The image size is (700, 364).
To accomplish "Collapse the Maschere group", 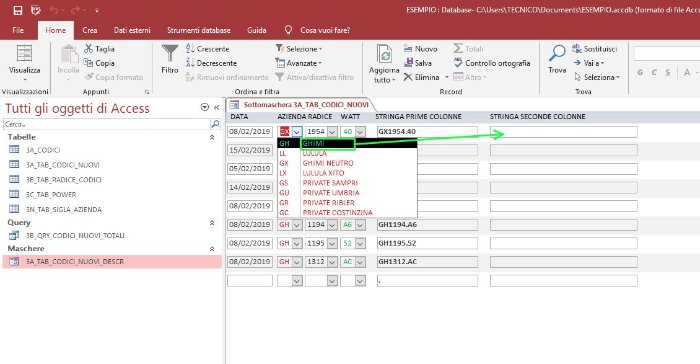I will 212,249.
